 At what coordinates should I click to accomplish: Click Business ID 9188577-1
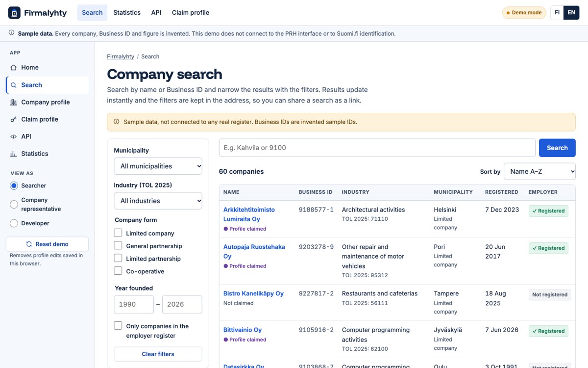pyautogui.click(x=316, y=210)
